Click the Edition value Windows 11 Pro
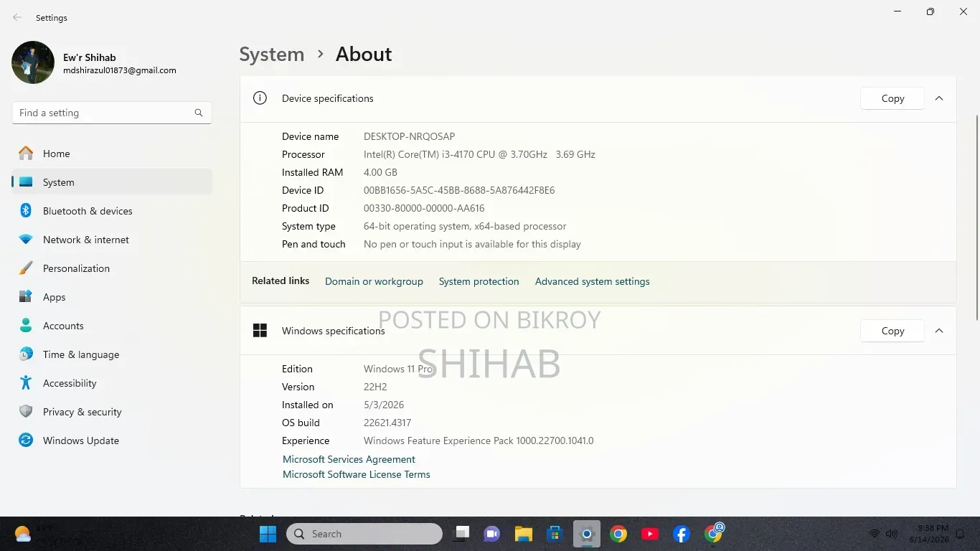Screen dimensions: 980x551 pyautogui.click(x=398, y=369)
